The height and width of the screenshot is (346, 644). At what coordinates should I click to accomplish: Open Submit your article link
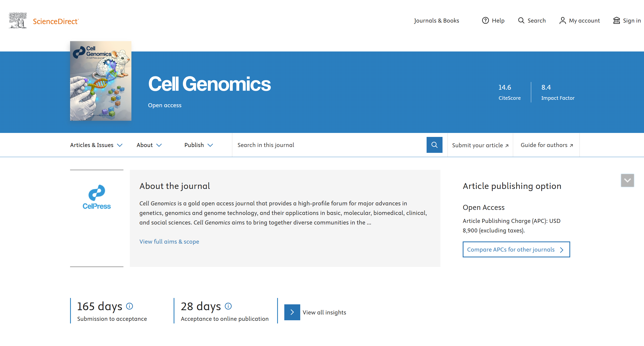coord(480,145)
